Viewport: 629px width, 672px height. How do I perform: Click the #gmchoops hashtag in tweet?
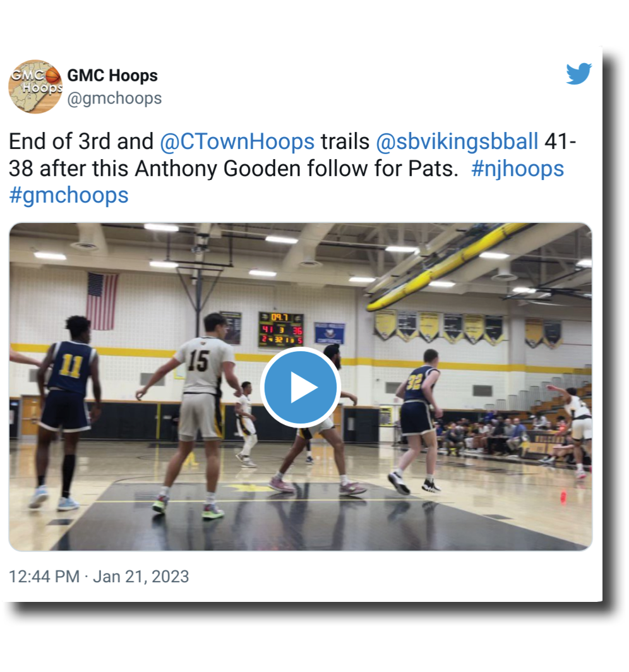pos(69,195)
